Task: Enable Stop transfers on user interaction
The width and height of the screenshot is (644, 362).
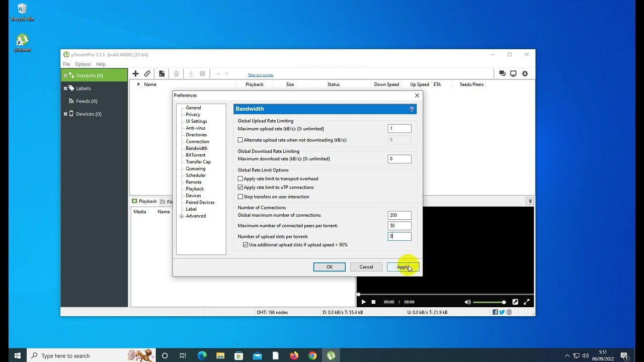Action: [240, 197]
